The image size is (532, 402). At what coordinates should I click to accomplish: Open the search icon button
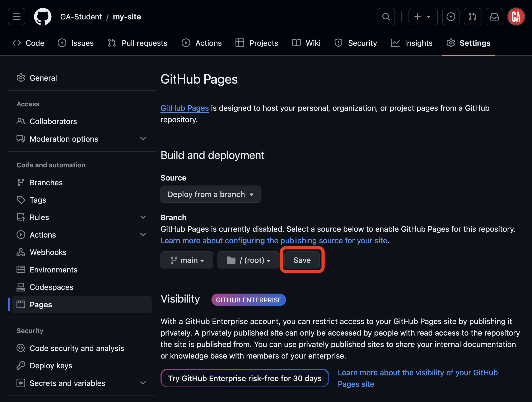pyautogui.click(x=386, y=17)
